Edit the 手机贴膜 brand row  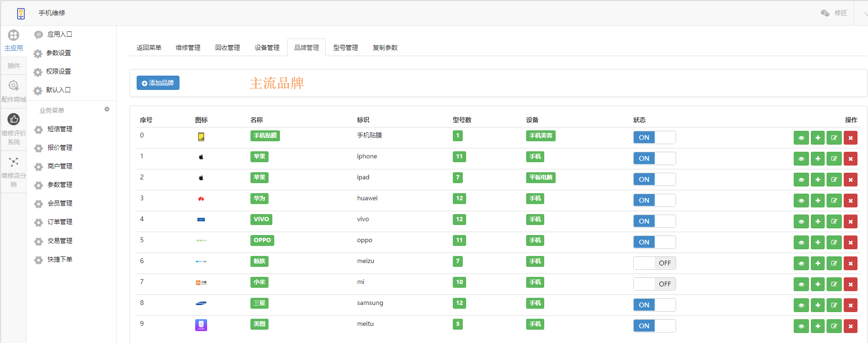tap(834, 138)
